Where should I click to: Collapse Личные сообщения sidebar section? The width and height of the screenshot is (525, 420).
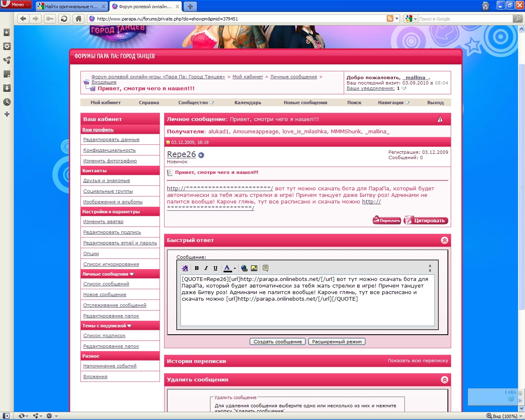pos(132,274)
